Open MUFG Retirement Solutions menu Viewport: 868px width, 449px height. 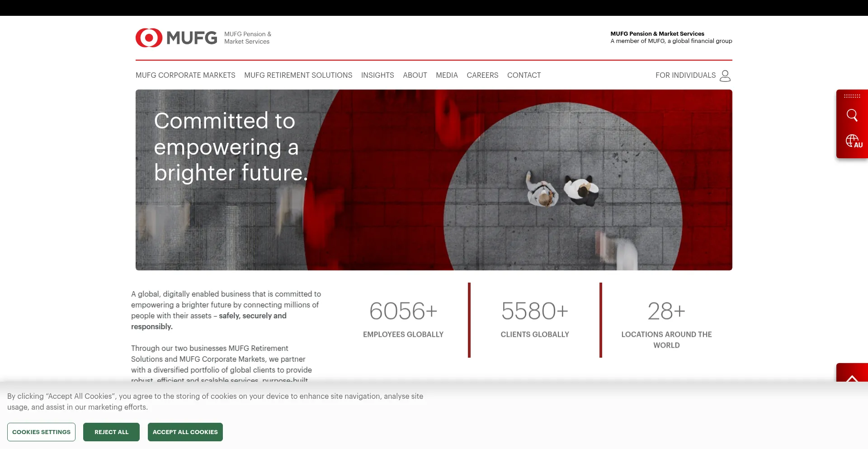(298, 76)
